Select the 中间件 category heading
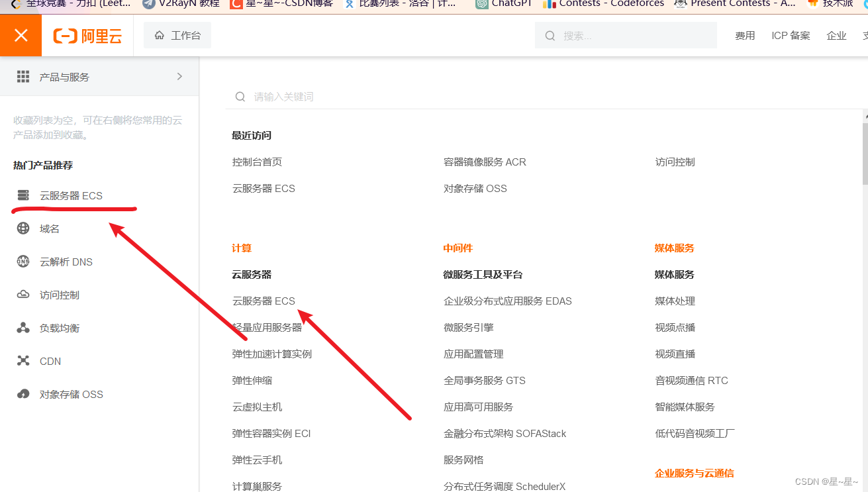868x492 pixels. click(x=458, y=248)
